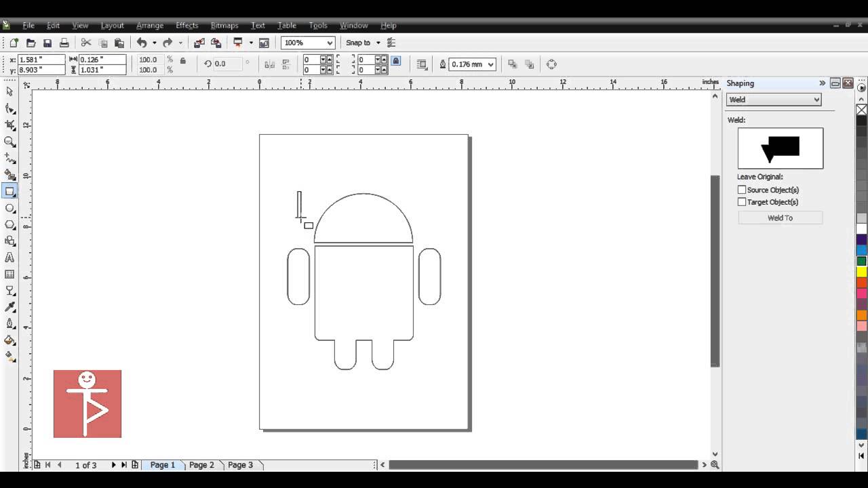The image size is (868, 488).
Task: Open the Bitmaps menu
Action: point(224,25)
